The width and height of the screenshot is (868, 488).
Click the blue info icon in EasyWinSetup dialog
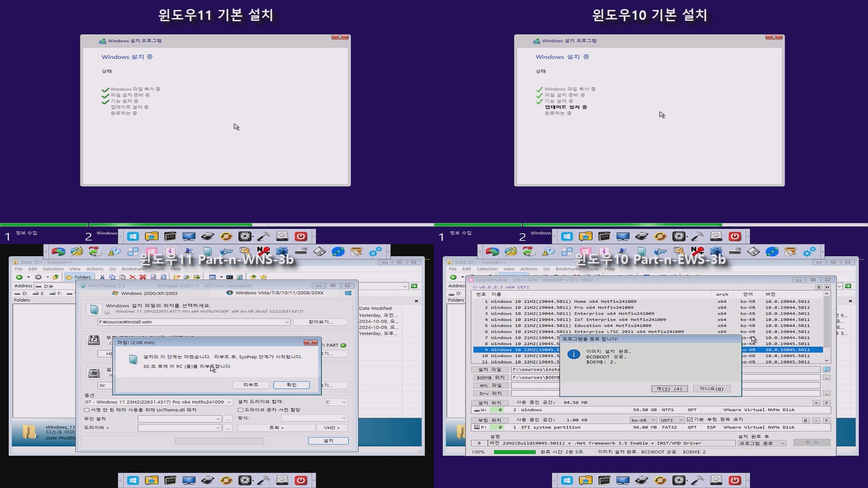tap(574, 354)
